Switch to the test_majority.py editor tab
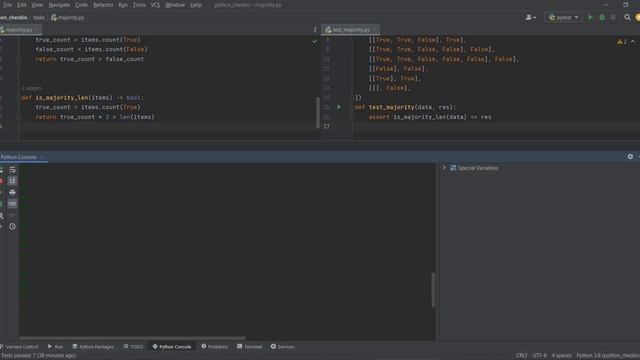The height and width of the screenshot is (360, 640). click(351, 30)
